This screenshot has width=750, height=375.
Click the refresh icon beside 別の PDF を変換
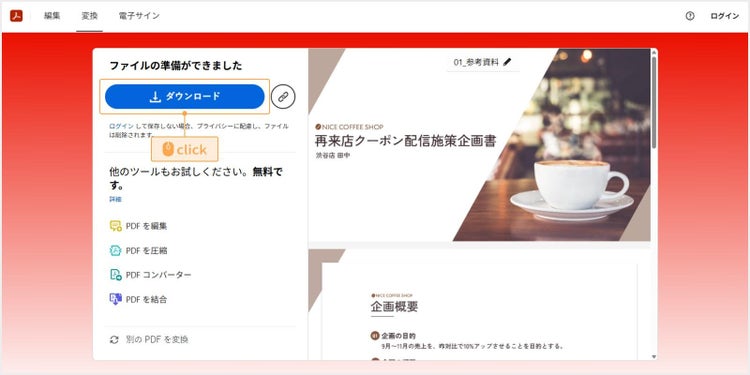pyautogui.click(x=114, y=340)
